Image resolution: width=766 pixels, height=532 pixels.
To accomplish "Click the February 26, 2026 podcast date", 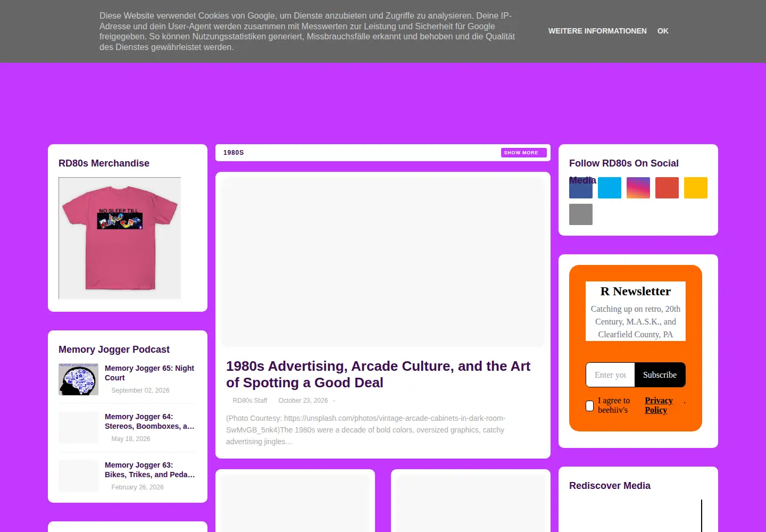I will (138, 487).
